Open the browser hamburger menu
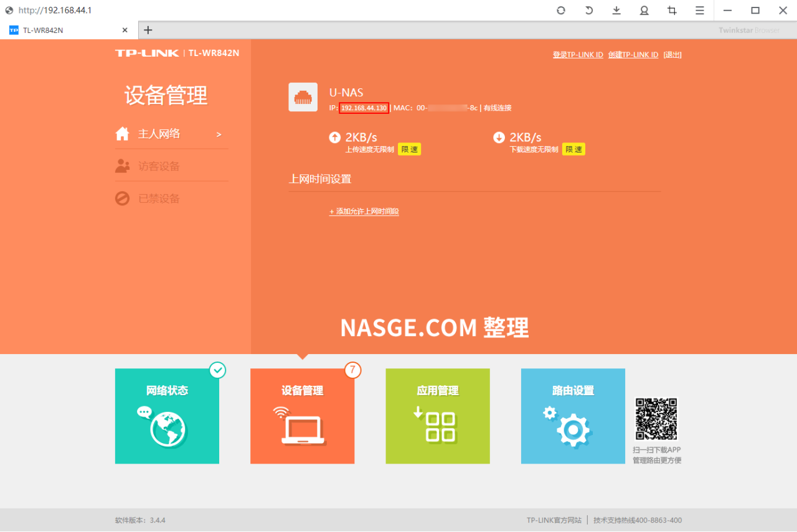The width and height of the screenshot is (797, 532). pyautogui.click(x=700, y=10)
